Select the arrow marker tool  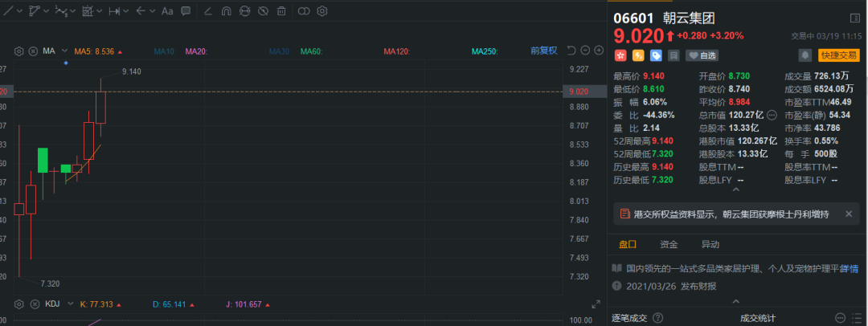point(141,10)
